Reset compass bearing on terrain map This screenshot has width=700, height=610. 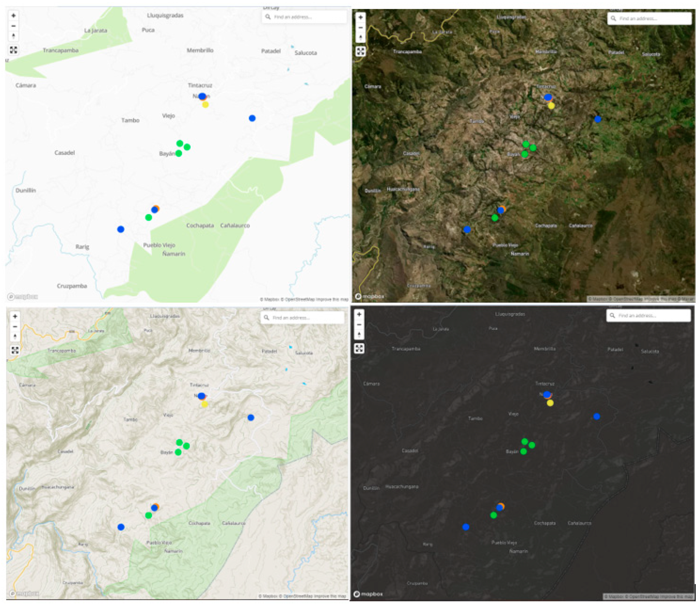(15, 337)
